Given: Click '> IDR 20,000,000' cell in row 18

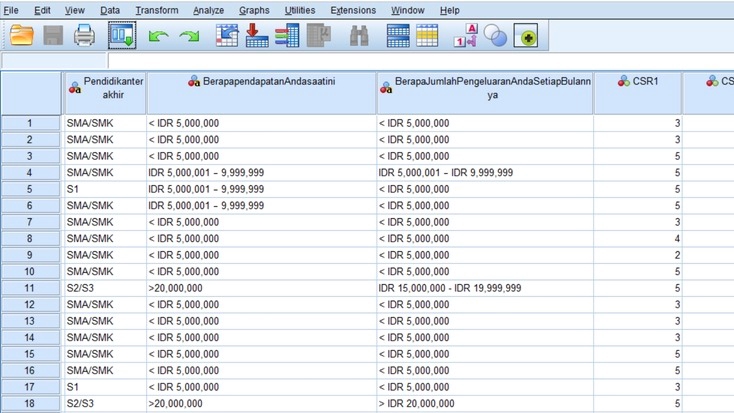Looking at the screenshot, I should [485, 403].
